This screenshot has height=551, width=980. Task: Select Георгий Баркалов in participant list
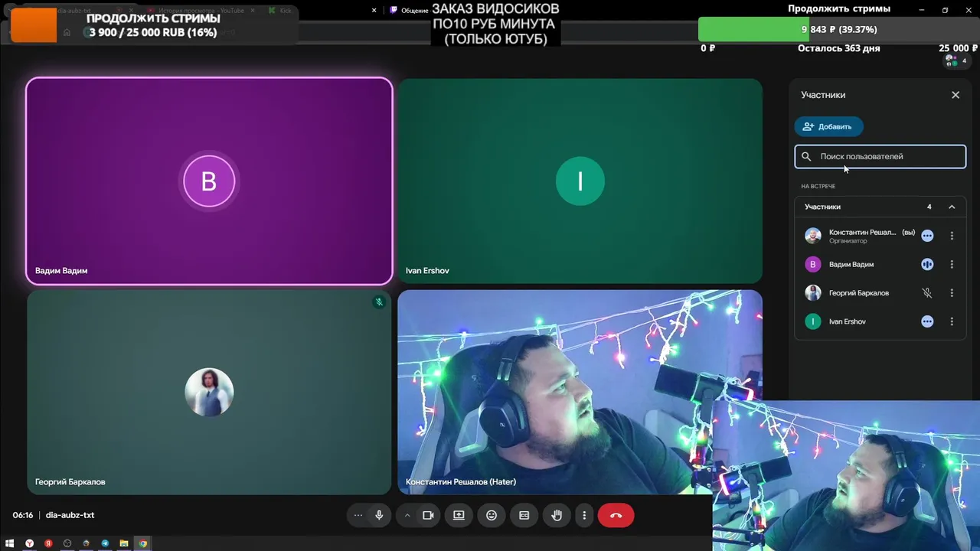point(880,293)
